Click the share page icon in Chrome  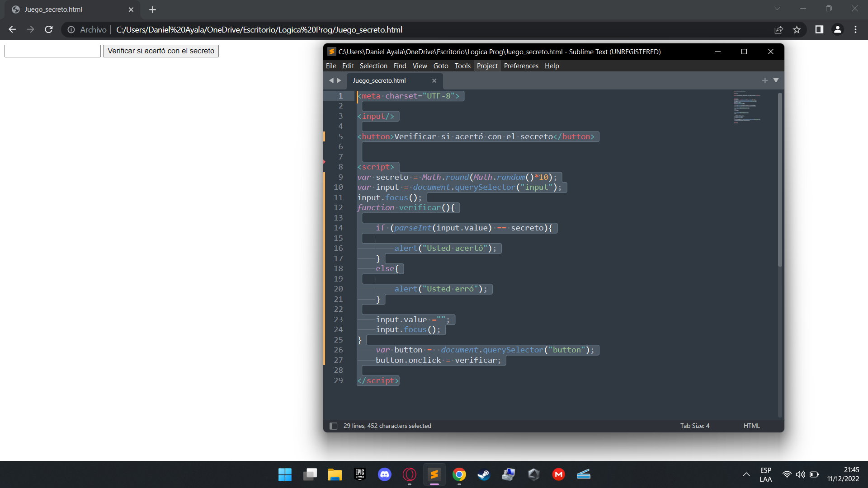(778, 30)
